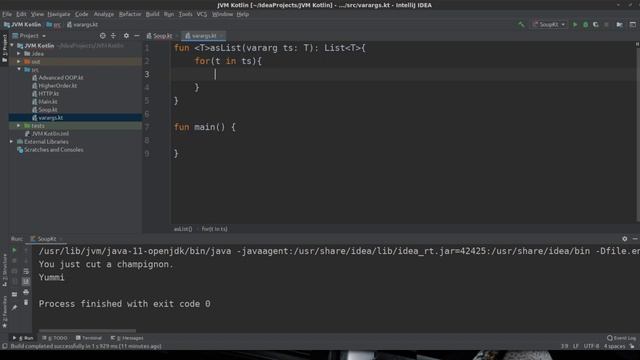Minimize the Run tool window
Screen dimensions: 640x360
635,239
